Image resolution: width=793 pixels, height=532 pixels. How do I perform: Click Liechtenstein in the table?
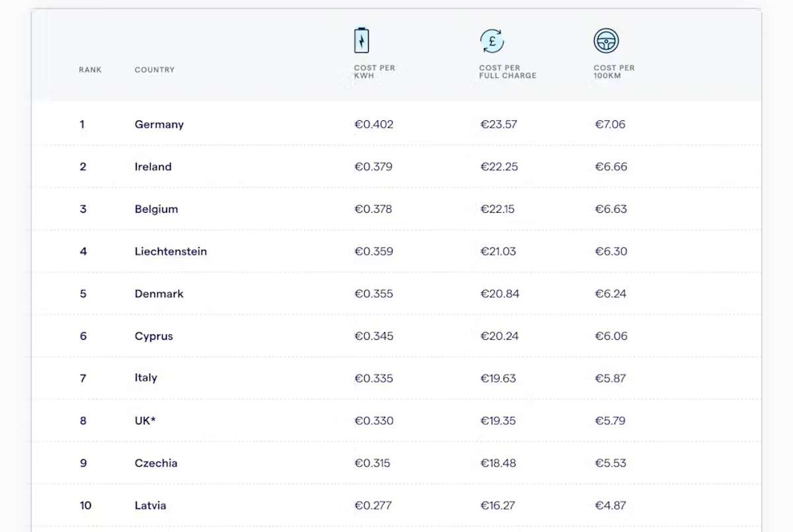[170, 251]
